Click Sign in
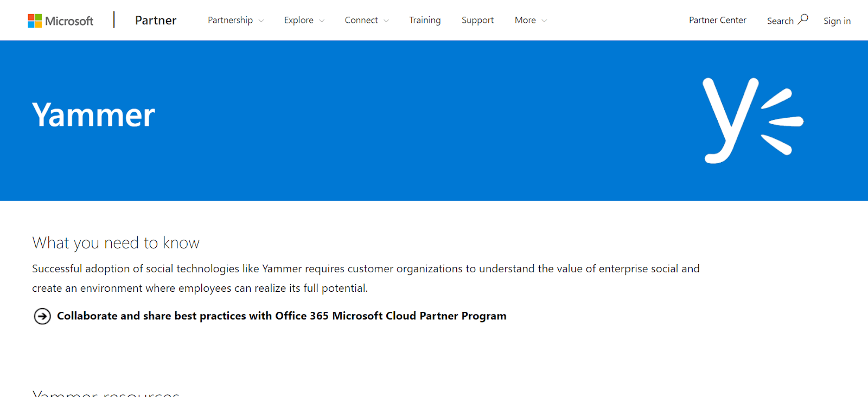 [x=837, y=21]
